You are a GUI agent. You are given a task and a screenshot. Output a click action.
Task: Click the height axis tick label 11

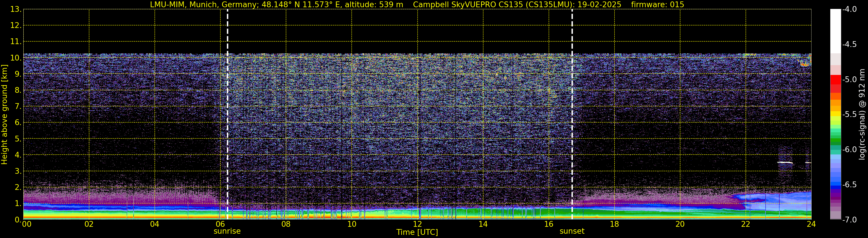click(x=16, y=42)
